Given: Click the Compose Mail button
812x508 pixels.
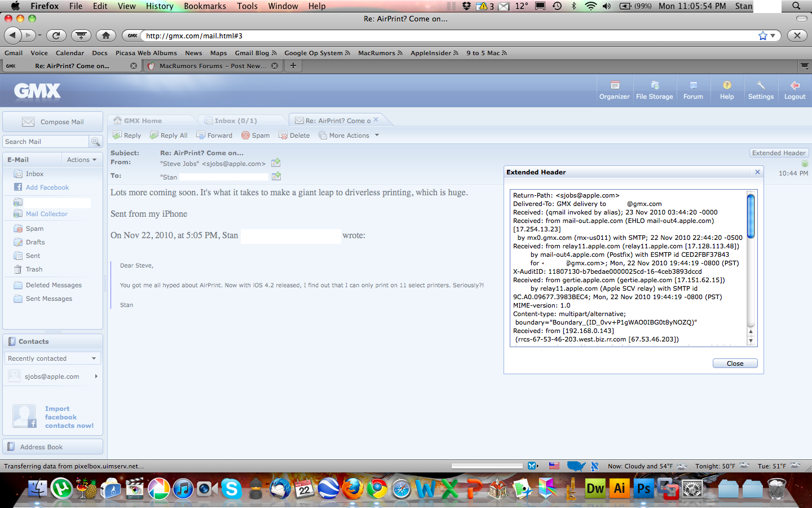Looking at the screenshot, I should point(53,122).
